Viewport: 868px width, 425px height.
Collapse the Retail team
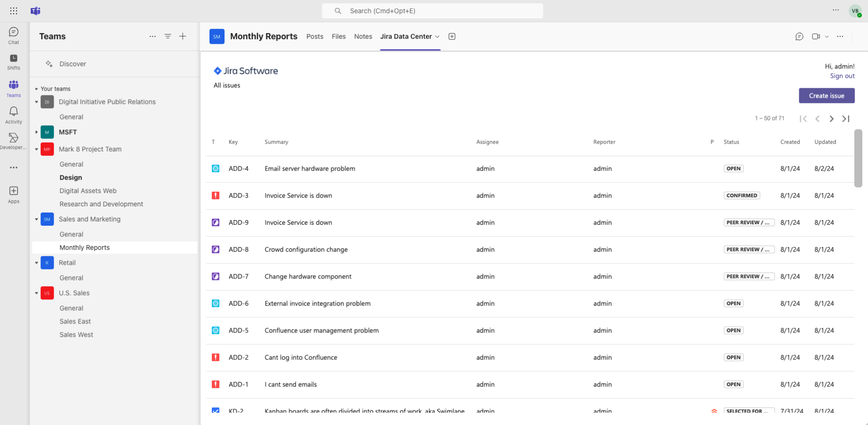click(36, 263)
